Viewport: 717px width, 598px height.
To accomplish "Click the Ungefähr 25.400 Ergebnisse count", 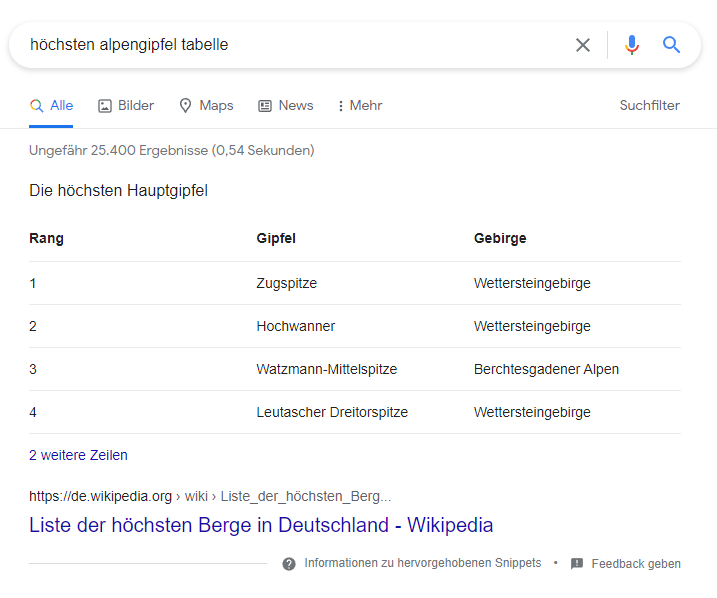I will click(x=171, y=150).
